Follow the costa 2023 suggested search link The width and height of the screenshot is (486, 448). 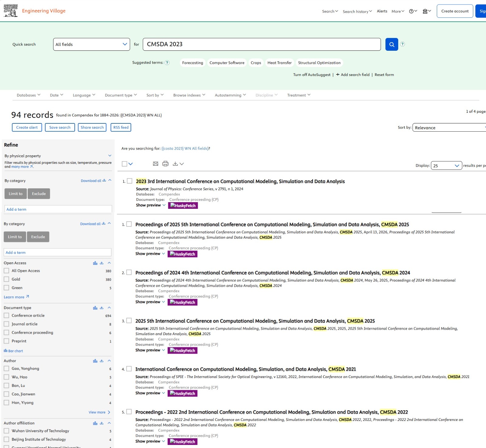pos(185,149)
